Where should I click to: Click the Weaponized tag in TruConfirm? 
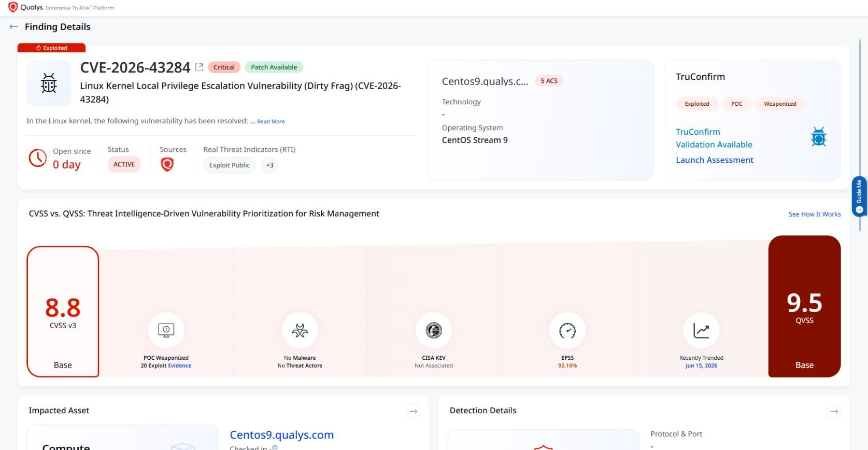(x=780, y=104)
